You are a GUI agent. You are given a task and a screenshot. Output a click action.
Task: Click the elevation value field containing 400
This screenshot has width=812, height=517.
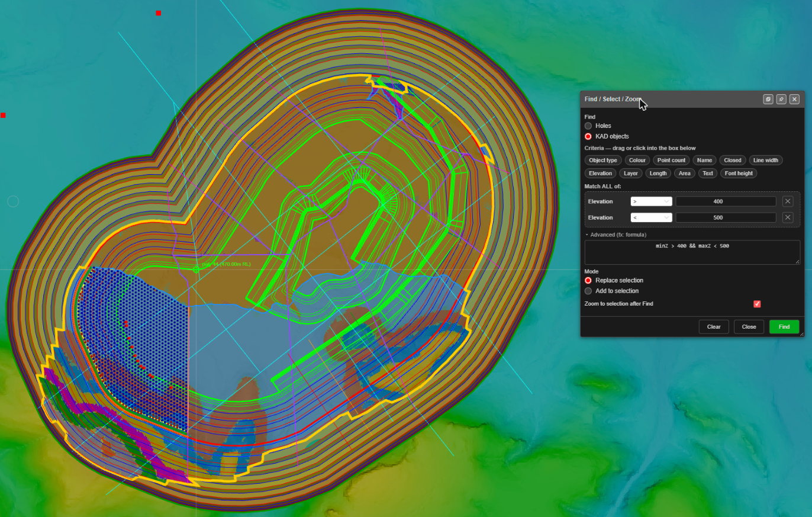coord(726,201)
